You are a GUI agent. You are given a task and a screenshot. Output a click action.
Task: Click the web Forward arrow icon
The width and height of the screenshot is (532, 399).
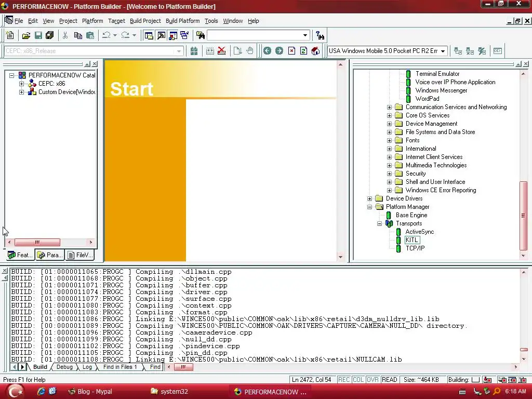tap(279, 51)
